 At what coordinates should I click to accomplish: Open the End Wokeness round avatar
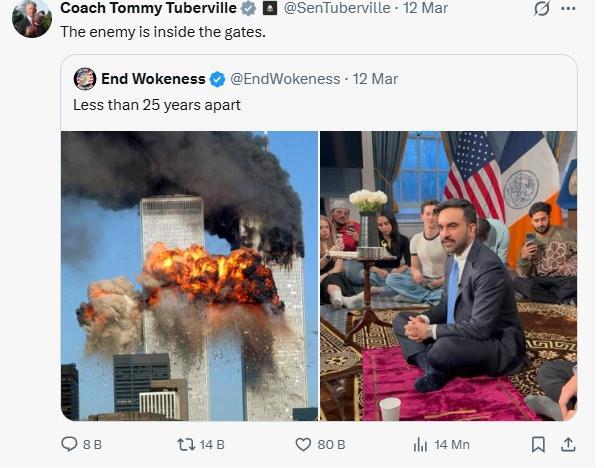(x=85, y=79)
